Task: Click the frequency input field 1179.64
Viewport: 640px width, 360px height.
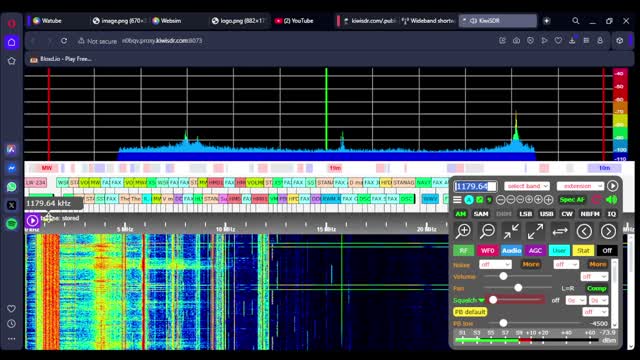Action: pos(476,186)
